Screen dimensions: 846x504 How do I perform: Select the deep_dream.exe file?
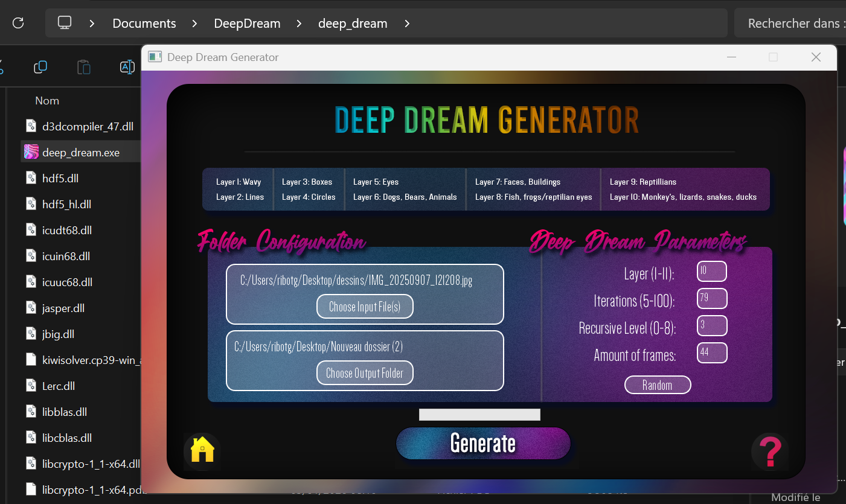pos(80,153)
